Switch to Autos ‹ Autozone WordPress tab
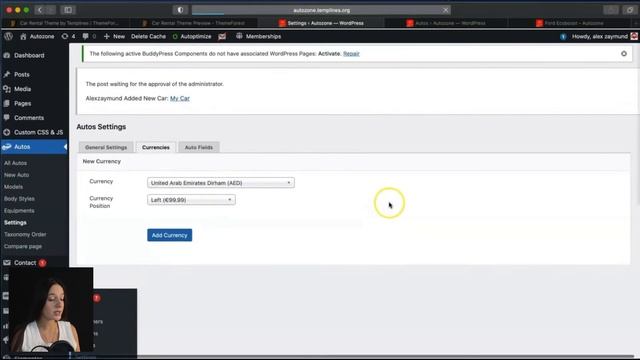Screen dimensions: 640x360 point(447,23)
